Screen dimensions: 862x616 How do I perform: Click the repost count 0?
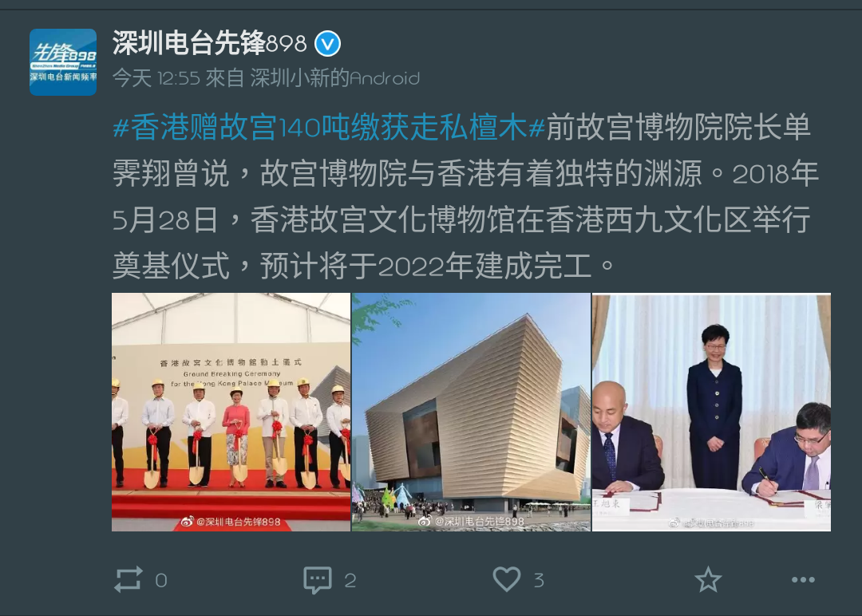click(161, 581)
